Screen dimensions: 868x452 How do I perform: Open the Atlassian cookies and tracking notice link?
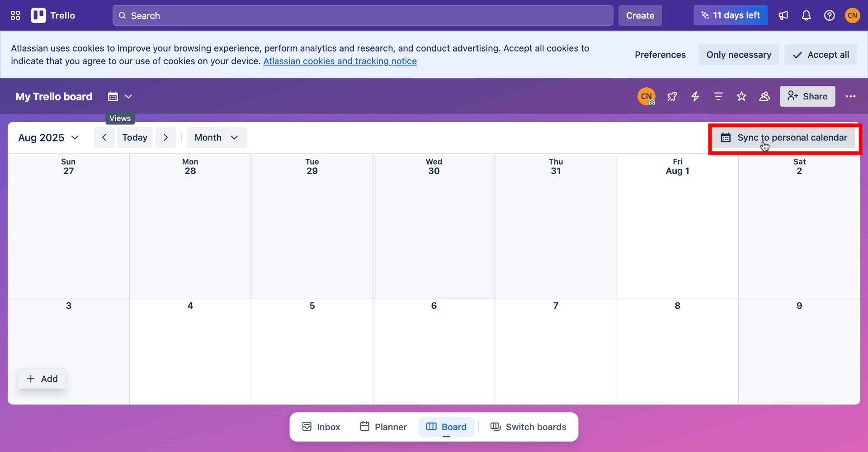(x=340, y=61)
